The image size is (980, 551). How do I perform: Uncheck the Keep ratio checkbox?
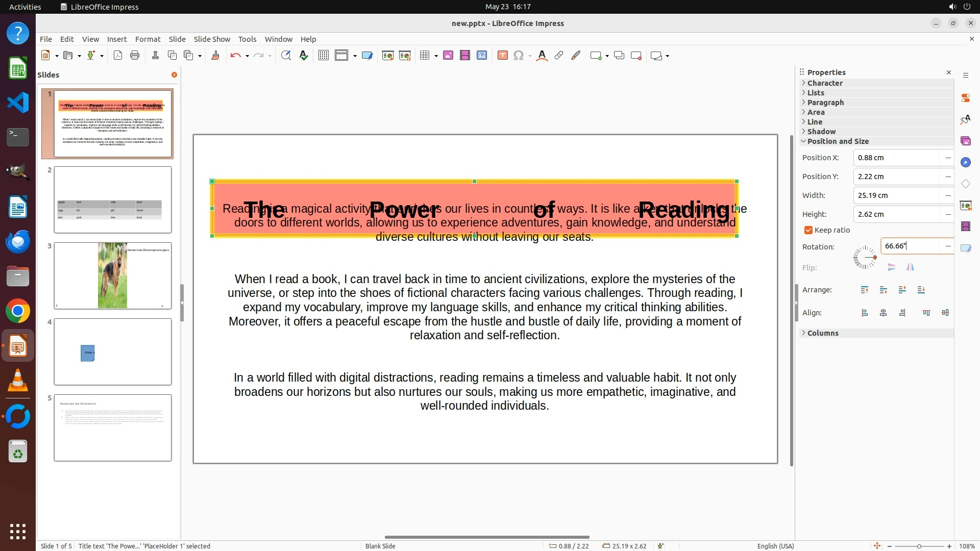click(x=808, y=230)
